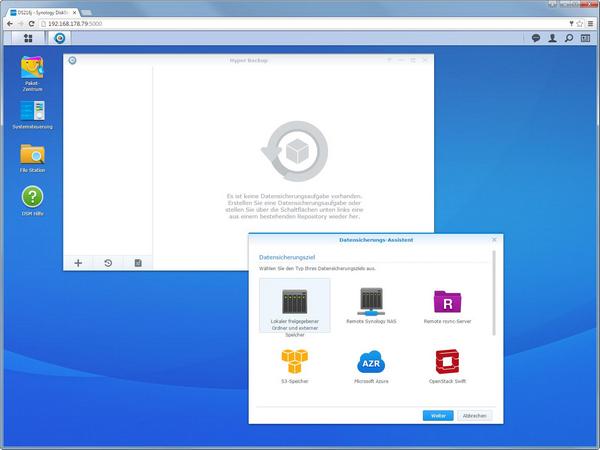
Task: Bookmark page with star icon
Action: (x=580, y=24)
